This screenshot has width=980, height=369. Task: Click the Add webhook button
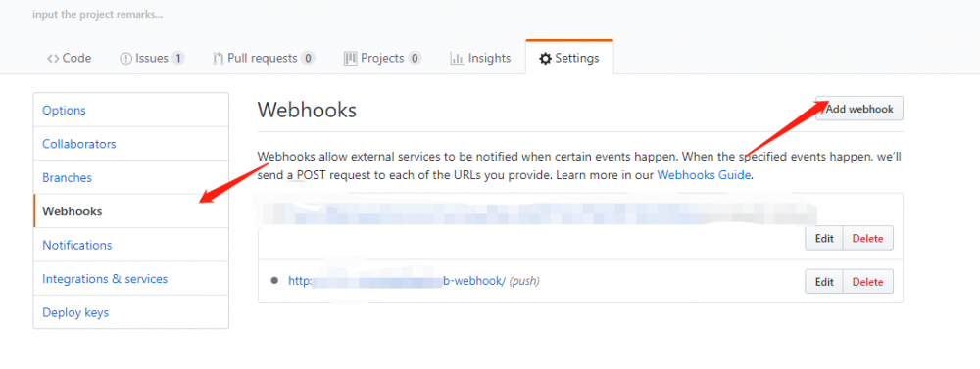[x=859, y=109]
